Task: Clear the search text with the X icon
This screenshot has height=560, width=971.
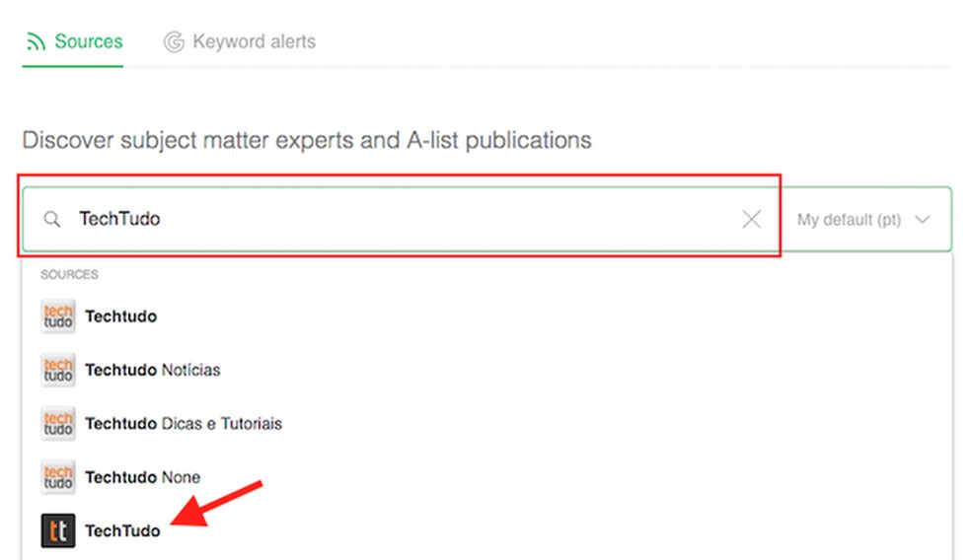Action: tap(751, 219)
